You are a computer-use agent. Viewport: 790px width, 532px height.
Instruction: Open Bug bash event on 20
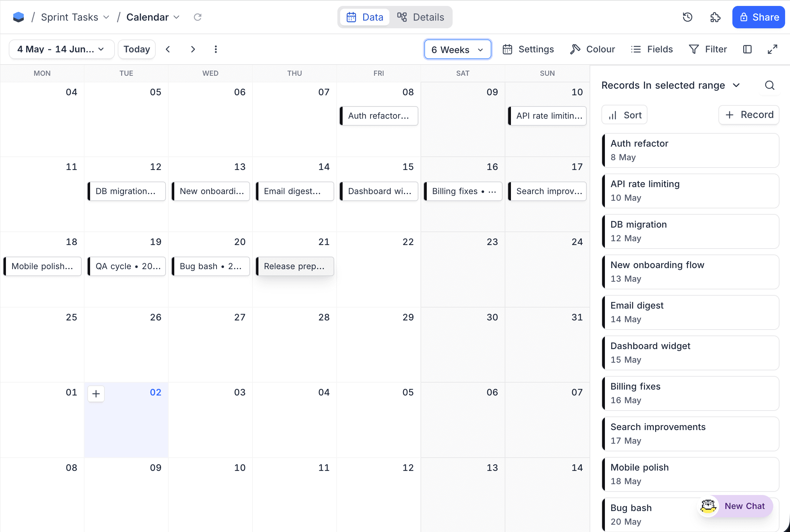tap(211, 266)
